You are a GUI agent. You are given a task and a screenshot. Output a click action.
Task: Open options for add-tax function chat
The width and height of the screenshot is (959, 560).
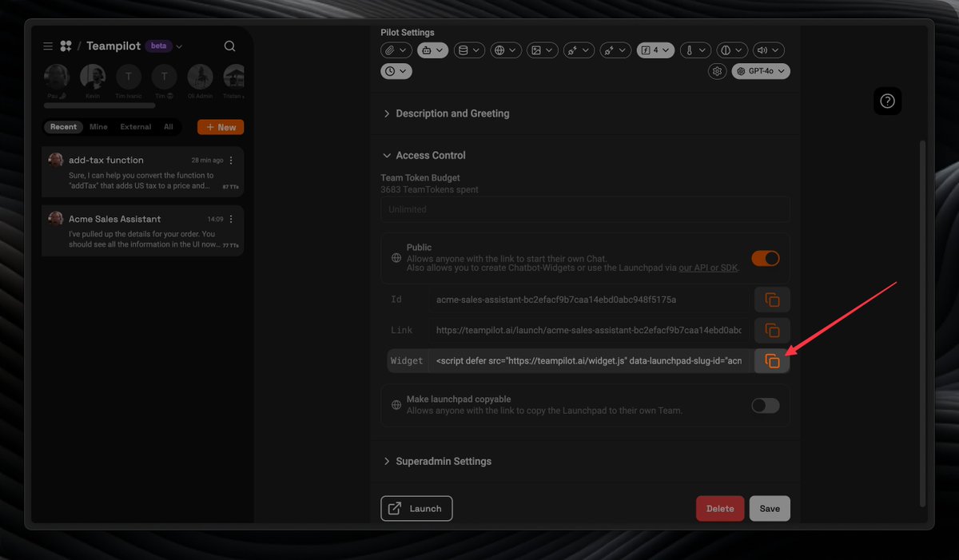coord(232,160)
